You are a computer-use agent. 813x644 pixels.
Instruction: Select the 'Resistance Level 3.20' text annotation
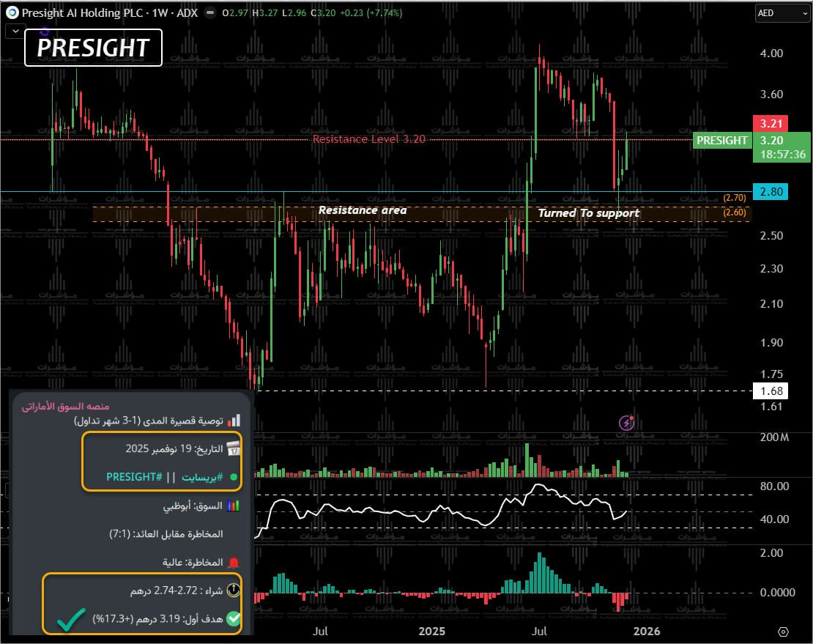click(368, 139)
